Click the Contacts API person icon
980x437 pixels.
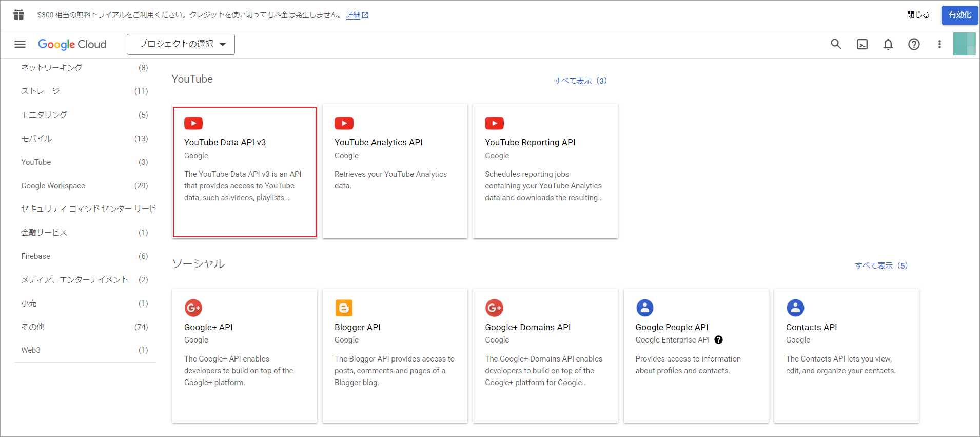[x=795, y=308]
